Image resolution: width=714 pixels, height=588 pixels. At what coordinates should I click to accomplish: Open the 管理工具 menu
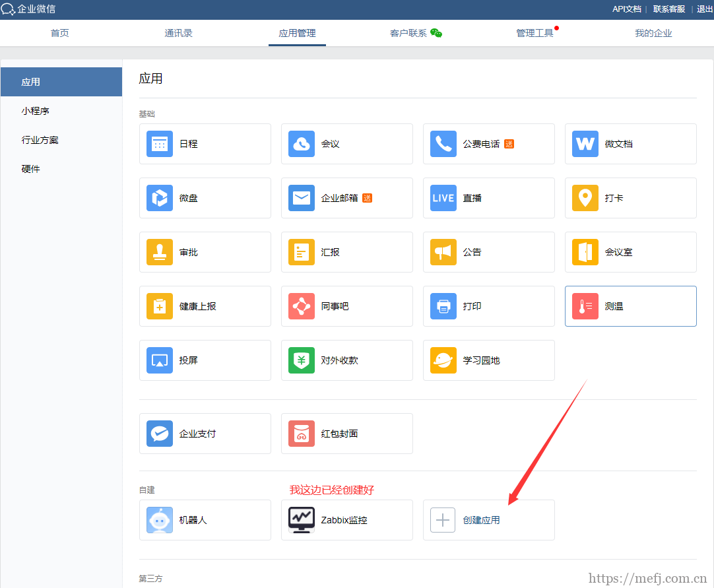point(535,32)
